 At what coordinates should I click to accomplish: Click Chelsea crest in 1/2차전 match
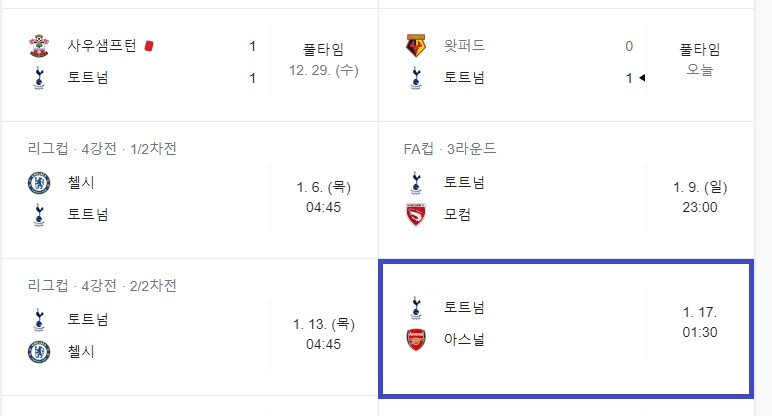(39, 183)
